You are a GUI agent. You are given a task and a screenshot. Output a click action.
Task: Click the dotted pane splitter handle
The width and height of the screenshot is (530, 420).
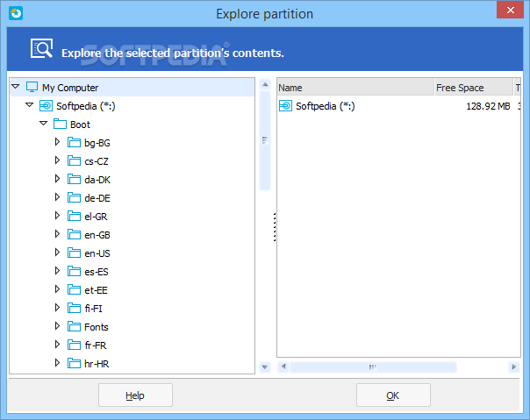pyautogui.click(x=275, y=227)
